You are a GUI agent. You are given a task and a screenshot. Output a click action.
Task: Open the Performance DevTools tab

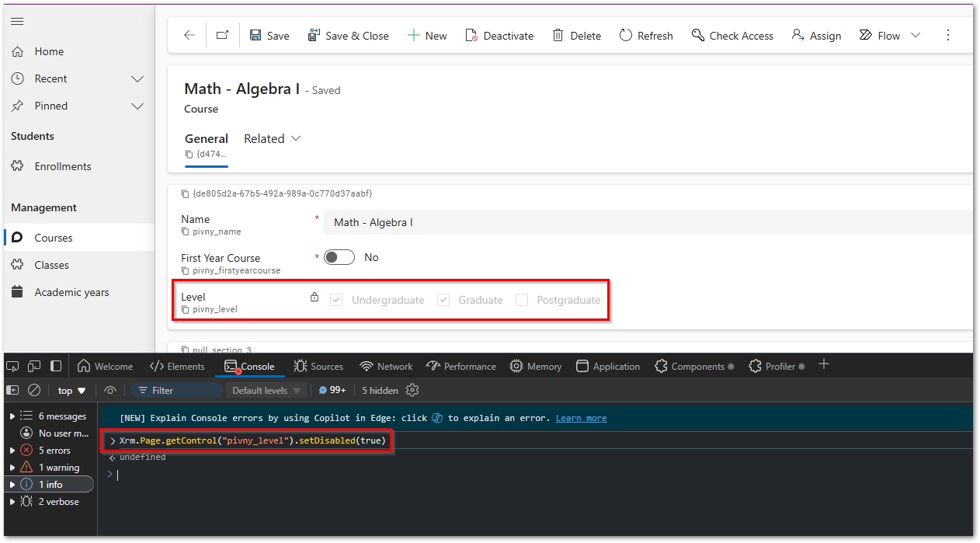pyautogui.click(x=461, y=366)
